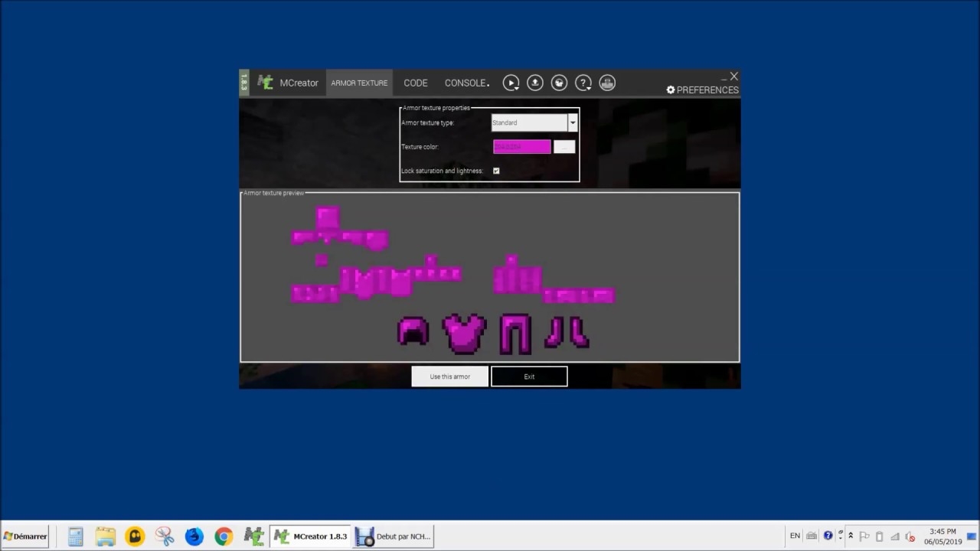This screenshot has width=980, height=551.
Task: Click the run client play icon
Action: tap(511, 83)
